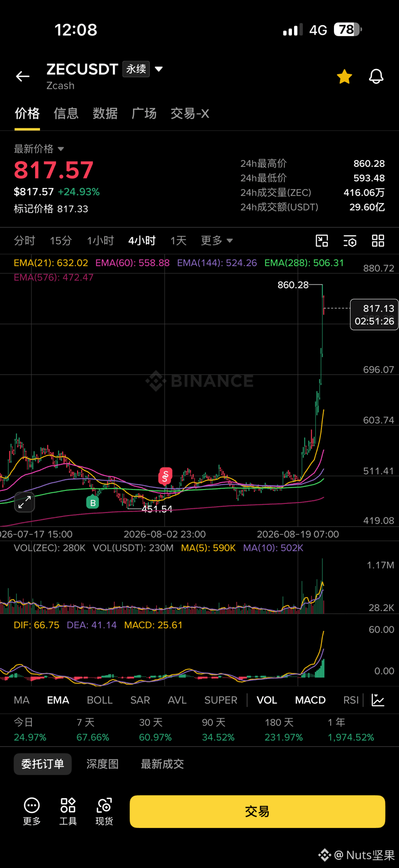Open price alert bell icon
The height and width of the screenshot is (868, 399).
[x=376, y=76]
